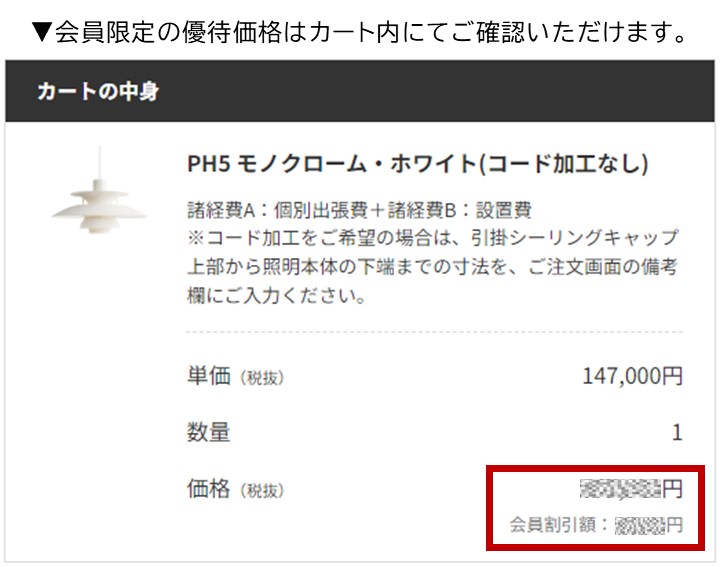Click the 会員割引額 discount line
The height and width of the screenshot is (567, 720).
point(596,525)
